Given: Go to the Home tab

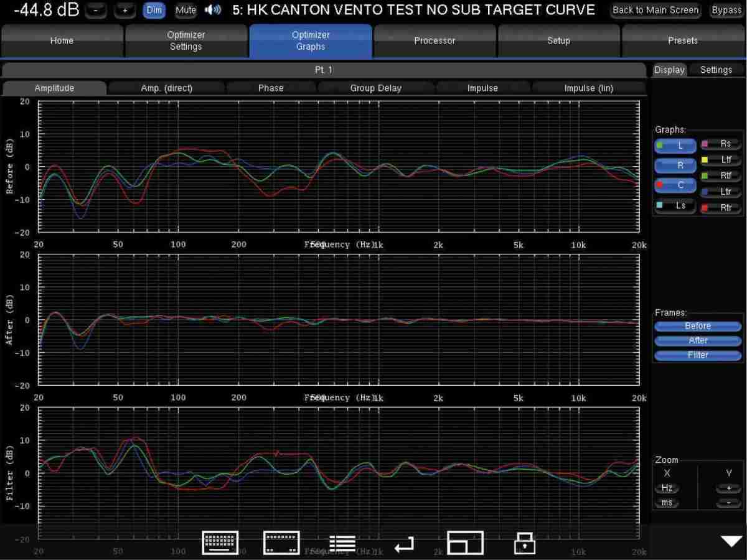Looking at the screenshot, I should click(62, 41).
